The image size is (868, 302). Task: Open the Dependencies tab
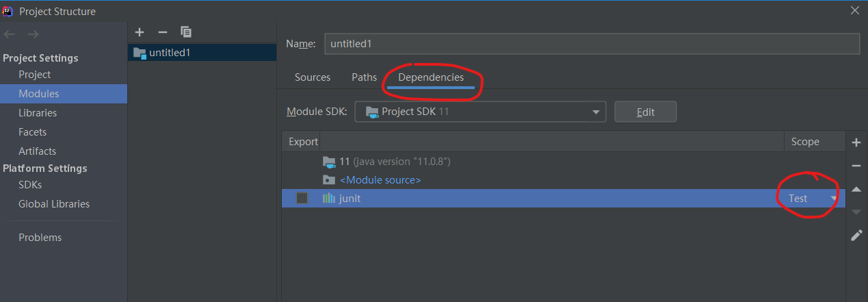(431, 77)
